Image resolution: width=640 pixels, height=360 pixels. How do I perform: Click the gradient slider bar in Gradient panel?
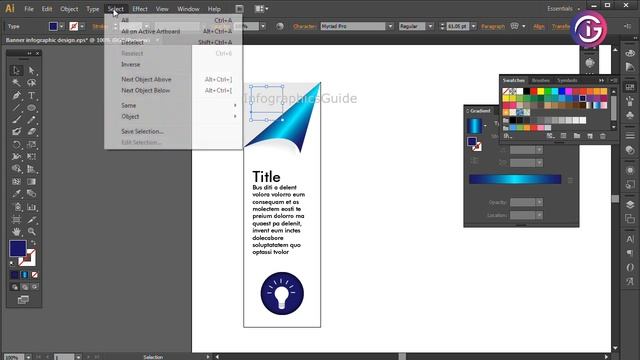pos(515,179)
